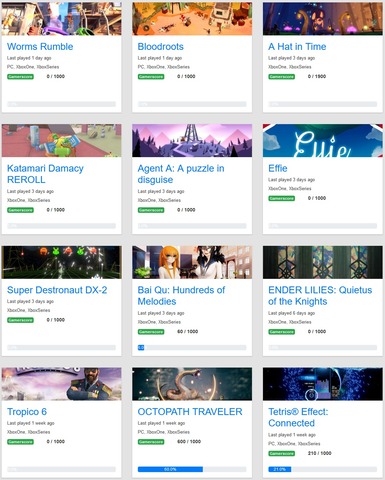This screenshot has width=385, height=480.
Task: Open the Worms Rumble game title link
Action: pyautogui.click(x=40, y=47)
